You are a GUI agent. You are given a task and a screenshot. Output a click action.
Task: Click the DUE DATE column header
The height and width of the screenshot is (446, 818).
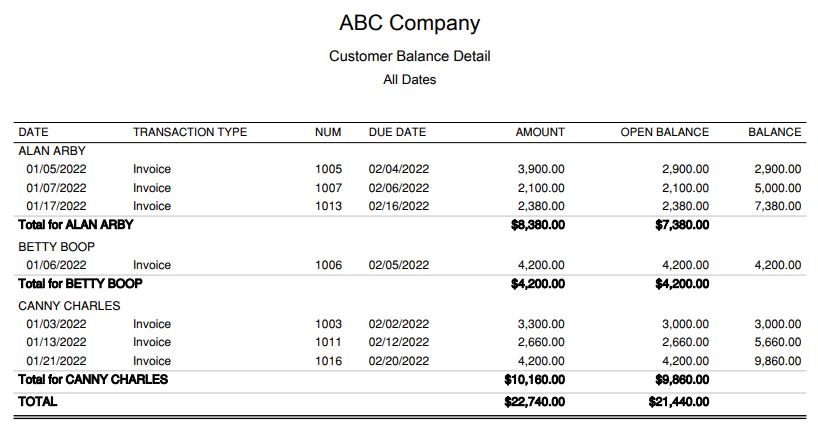397,132
